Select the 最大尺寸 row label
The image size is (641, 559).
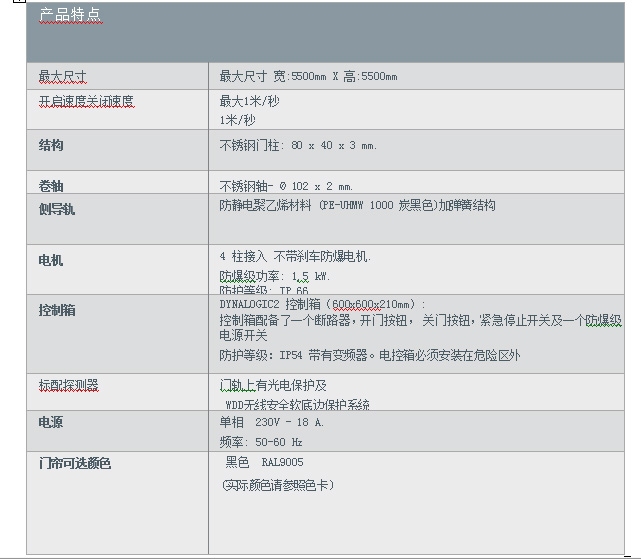[62, 76]
